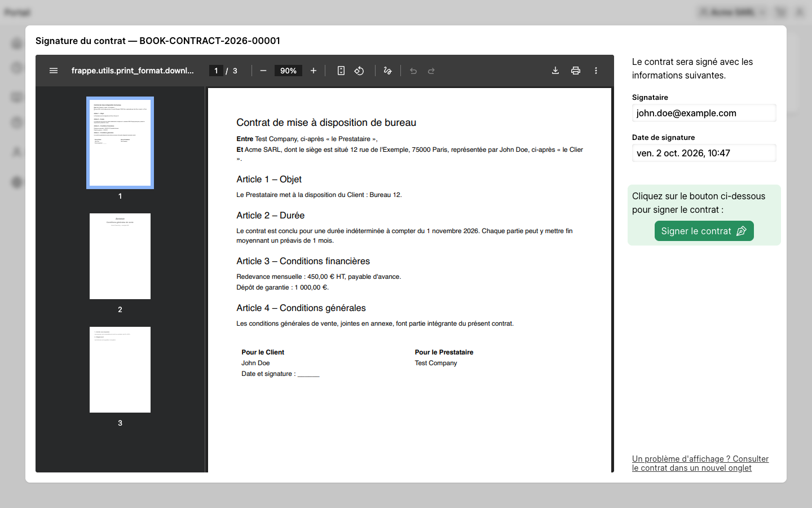
Task: Toggle the PDF sidebar menu icon
Action: point(54,71)
